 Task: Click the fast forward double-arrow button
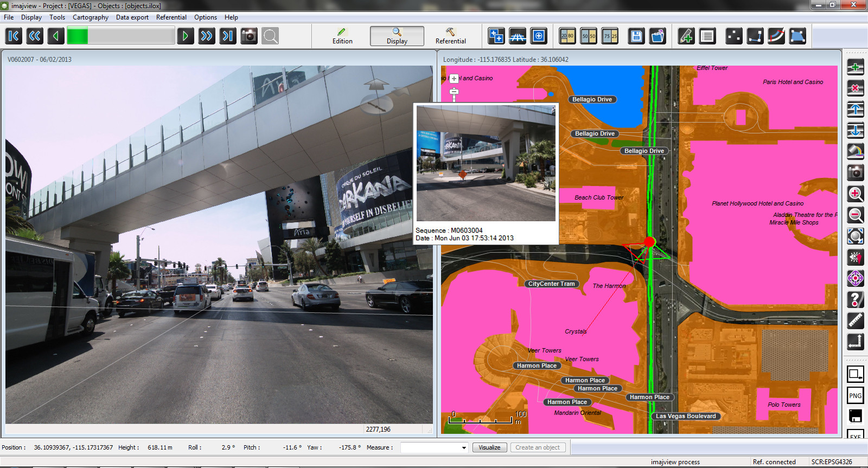click(207, 36)
